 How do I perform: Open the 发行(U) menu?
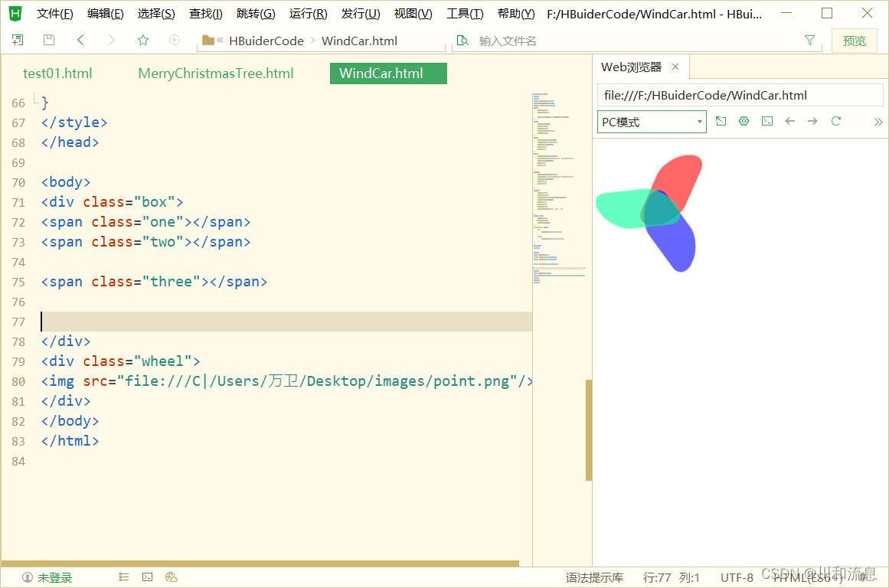pos(361,14)
